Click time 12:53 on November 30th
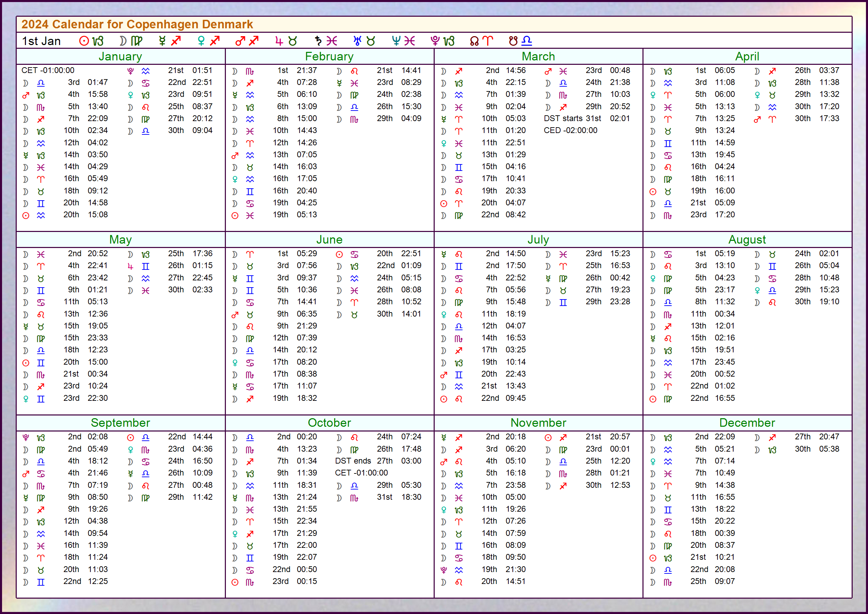868x614 pixels. click(x=620, y=485)
